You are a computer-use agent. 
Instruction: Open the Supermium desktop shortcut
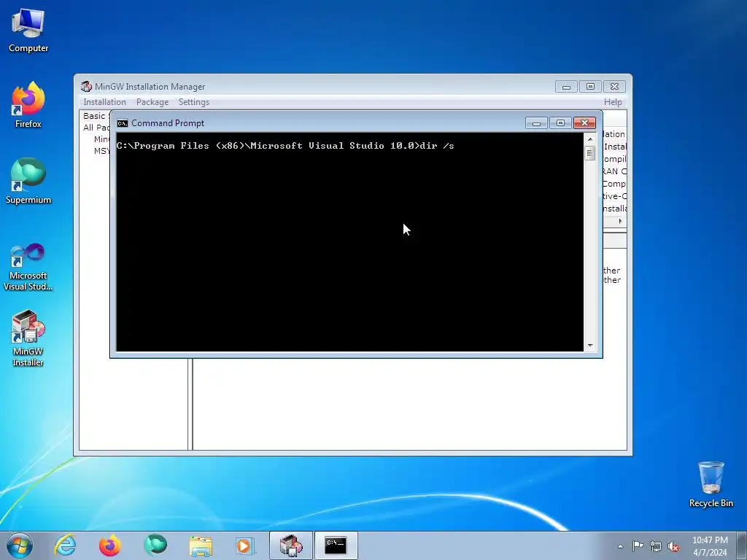click(x=28, y=181)
